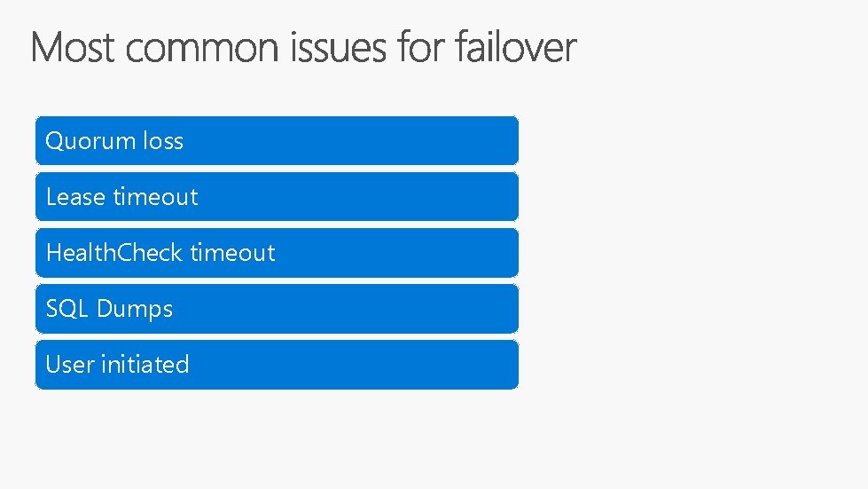Click the slide title 'Most common issues for failover'

pyautogui.click(x=303, y=47)
